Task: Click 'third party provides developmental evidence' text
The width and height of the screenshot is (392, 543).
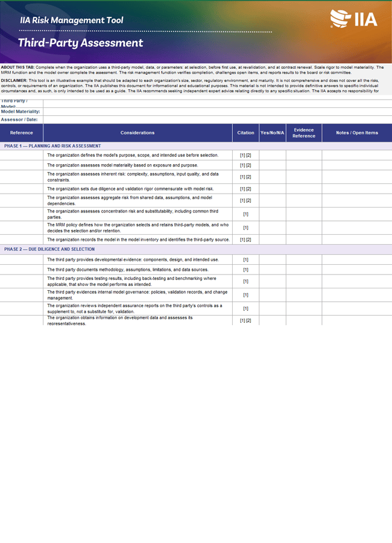Action: coord(133,259)
